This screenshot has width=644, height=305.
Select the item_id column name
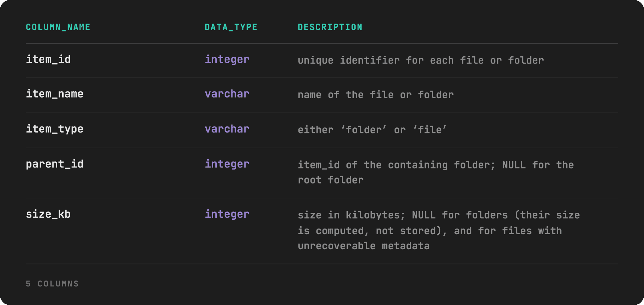pos(48,59)
